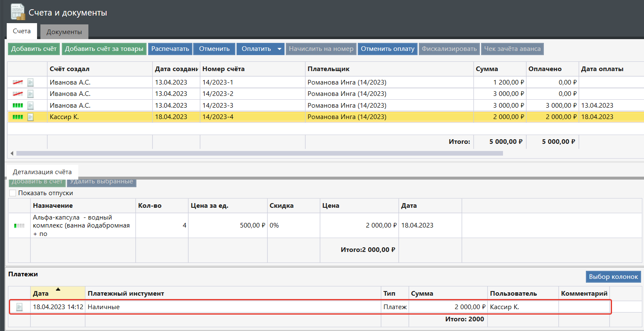644x331 pixels.
Task: Switch to the Документы tab
Action: [x=64, y=32]
